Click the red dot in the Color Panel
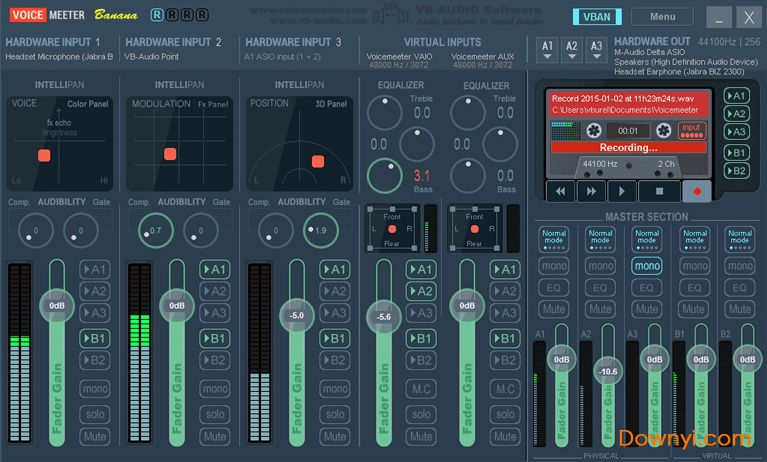The image size is (767, 462). (x=44, y=155)
